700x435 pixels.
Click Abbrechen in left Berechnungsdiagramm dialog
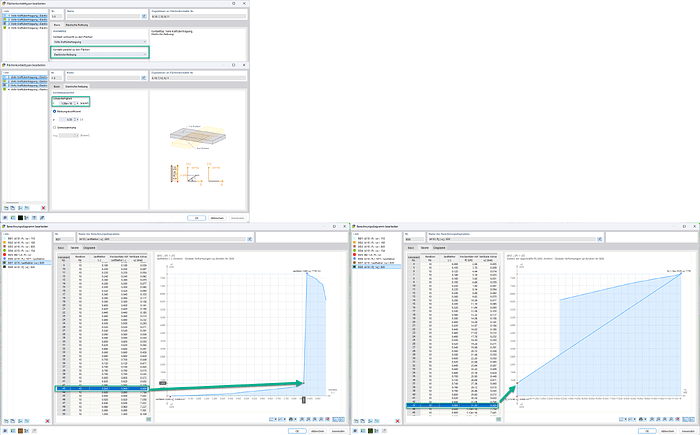click(x=318, y=431)
